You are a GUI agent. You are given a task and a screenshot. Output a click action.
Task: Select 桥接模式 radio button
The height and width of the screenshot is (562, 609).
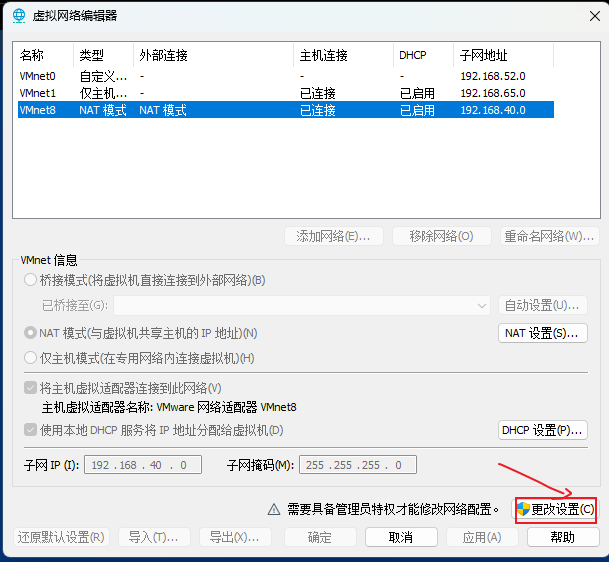[30, 280]
